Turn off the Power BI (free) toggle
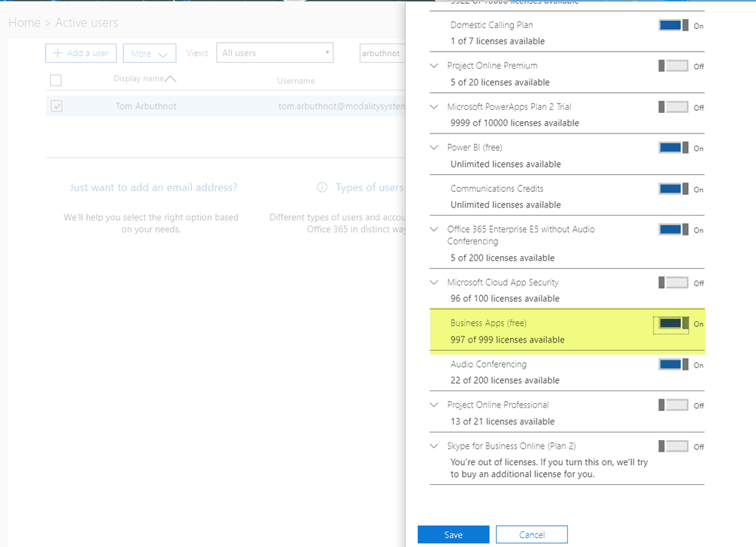756x547 pixels. coord(673,148)
